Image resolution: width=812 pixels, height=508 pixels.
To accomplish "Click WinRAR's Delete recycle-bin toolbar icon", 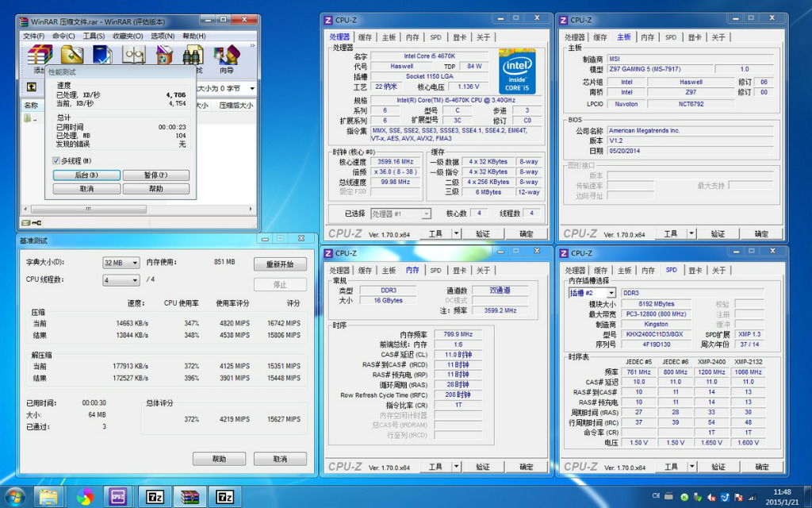I will click(x=164, y=55).
